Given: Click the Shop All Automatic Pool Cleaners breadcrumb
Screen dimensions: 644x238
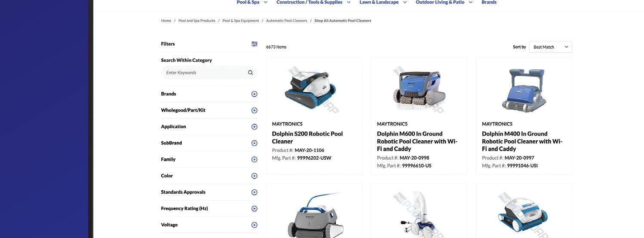Looking at the screenshot, I should (x=343, y=21).
